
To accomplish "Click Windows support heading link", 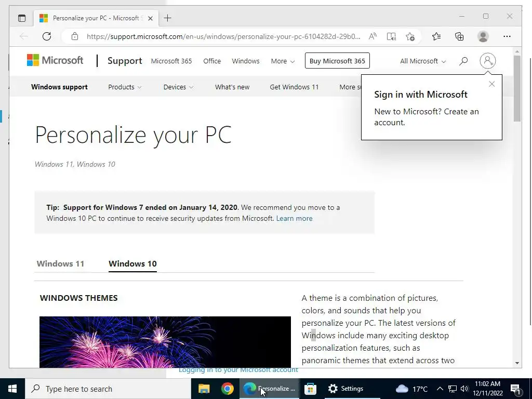I will click(x=59, y=87).
